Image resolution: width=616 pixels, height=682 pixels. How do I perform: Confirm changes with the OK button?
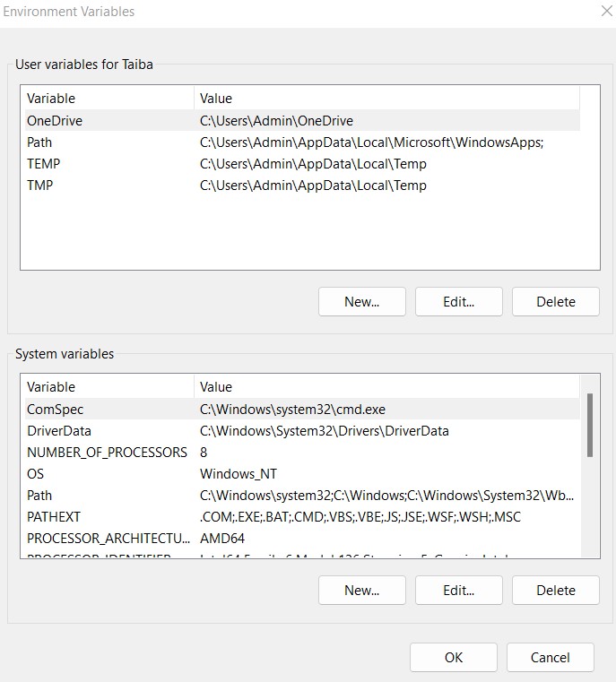[x=454, y=658]
